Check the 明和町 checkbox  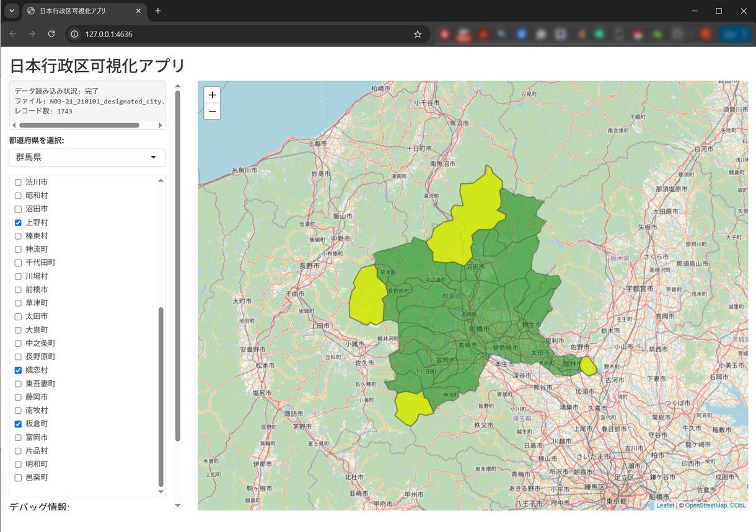[x=18, y=464]
